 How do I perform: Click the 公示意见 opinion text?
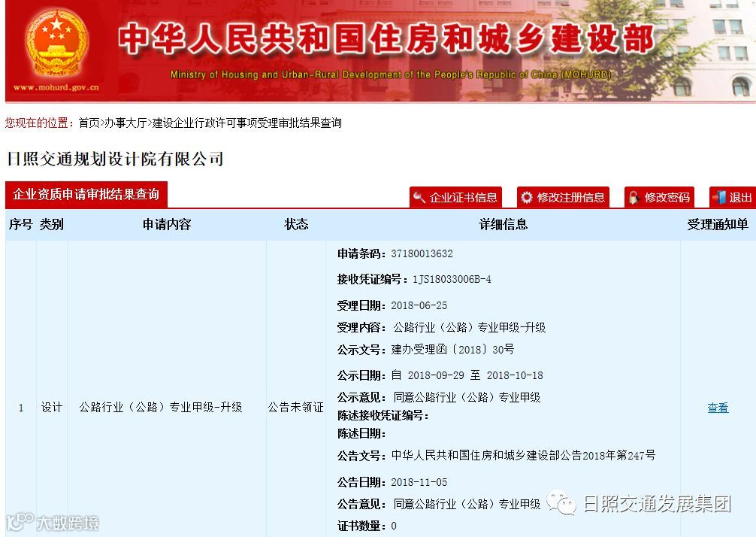467,398
